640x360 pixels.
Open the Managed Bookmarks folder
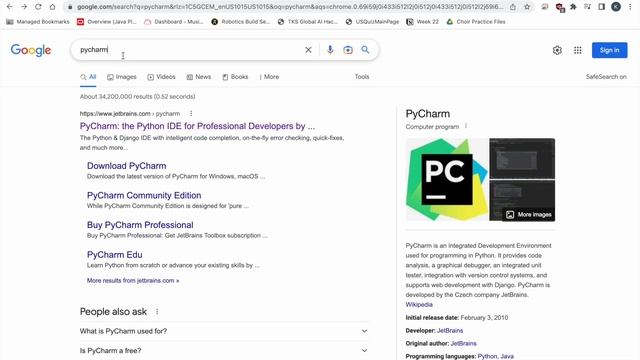coord(38,22)
